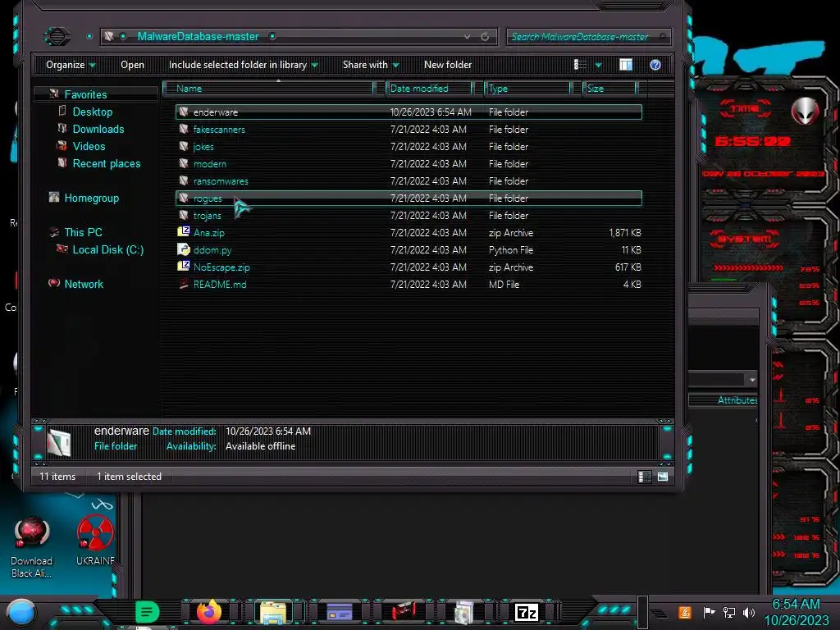Open Videos in the navigation pane
This screenshot has width=840, height=630.
click(x=89, y=146)
